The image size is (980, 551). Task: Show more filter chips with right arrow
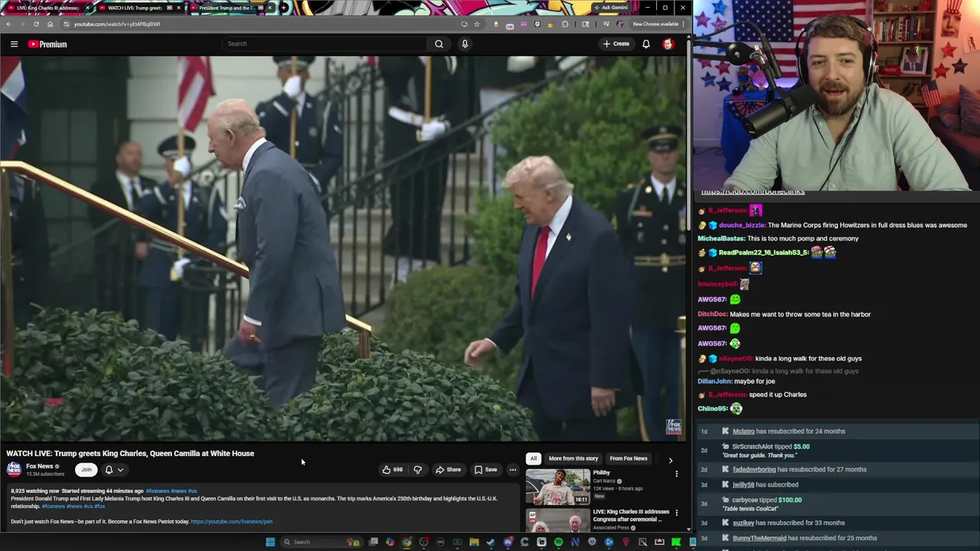[x=671, y=460]
